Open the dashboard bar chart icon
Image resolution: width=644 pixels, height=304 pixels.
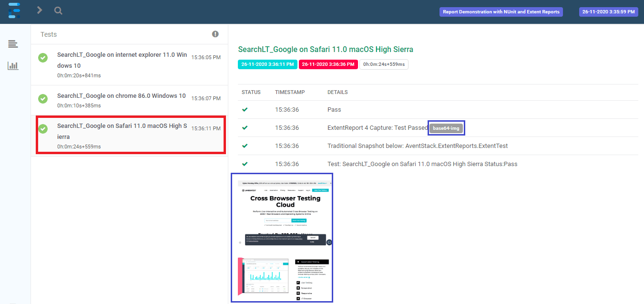coord(13,66)
